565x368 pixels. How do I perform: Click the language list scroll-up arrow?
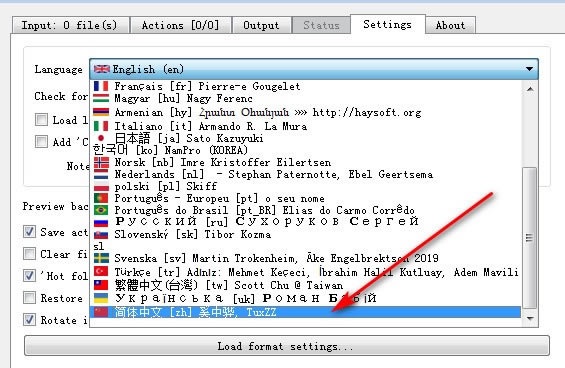tap(530, 89)
